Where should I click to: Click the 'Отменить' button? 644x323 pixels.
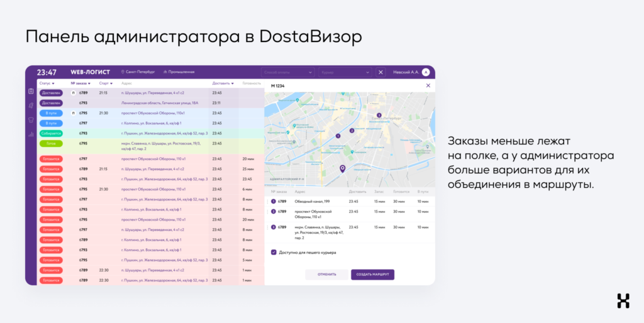pyautogui.click(x=326, y=275)
